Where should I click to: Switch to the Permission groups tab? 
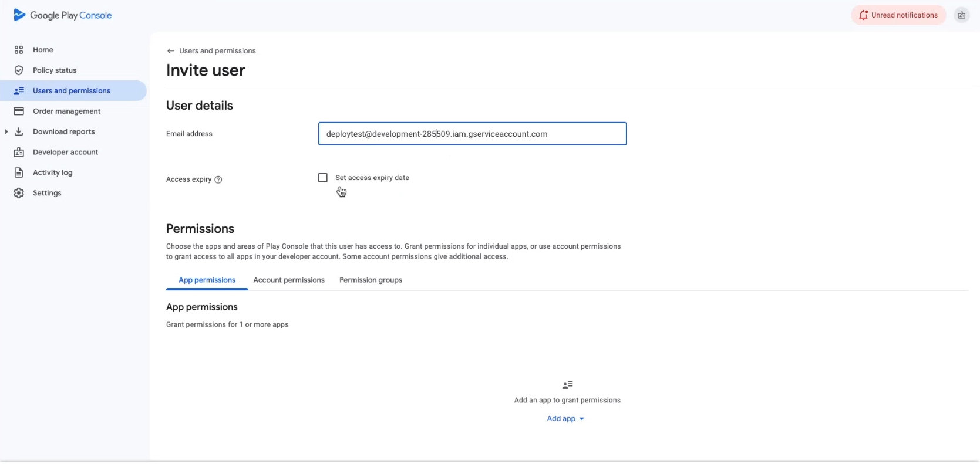coord(371,280)
